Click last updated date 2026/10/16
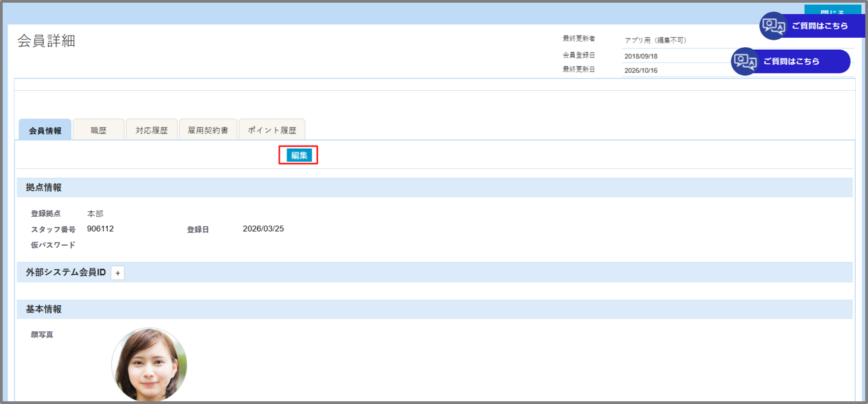The image size is (868, 404). coord(641,70)
